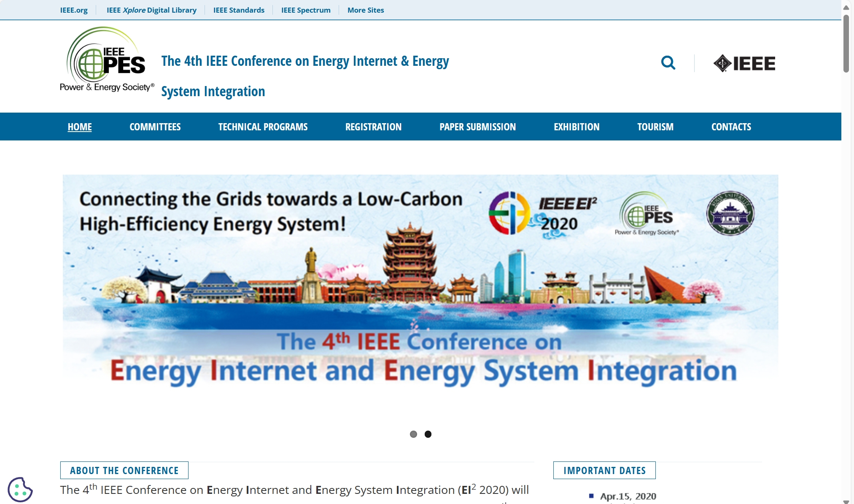Open IEEE Xplore Digital Library link
854x504 pixels.
tap(151, 10)
